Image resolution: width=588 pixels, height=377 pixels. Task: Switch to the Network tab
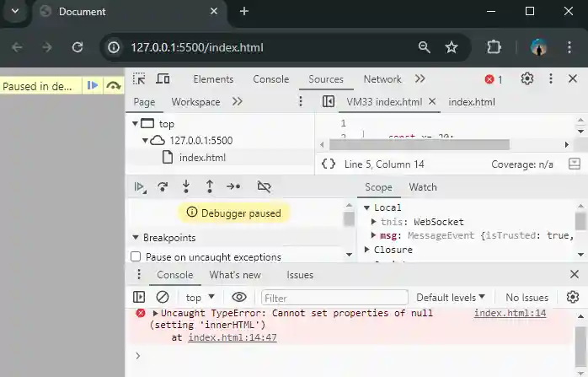[x=382, y=79]
